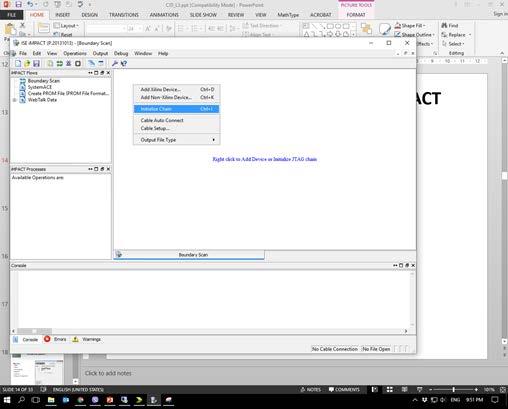Screen dimensions: 508x409
Task: Click the taskbar search magnifier icon
Action: (22, 400)
